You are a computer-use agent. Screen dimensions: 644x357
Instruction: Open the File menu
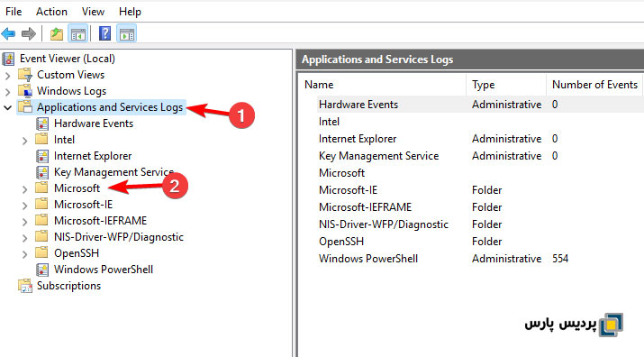[x=14, y=12]
